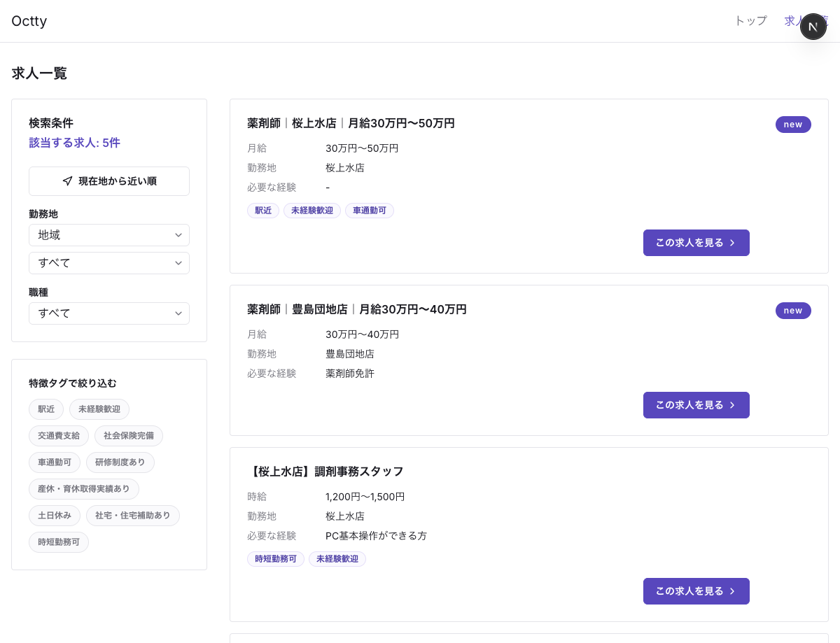Open the 職種 job type dropdown

[109, 313]
